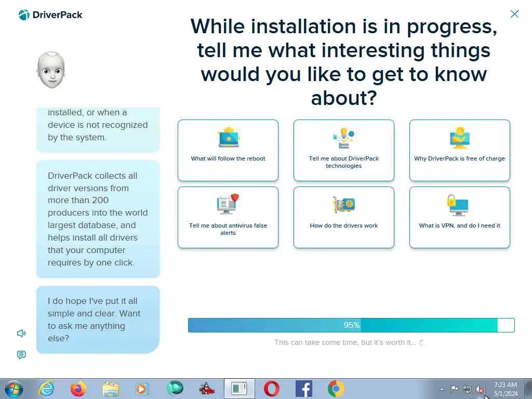Click the laptop with star icon
Image resolution: width=532 pixels, height=399 pixels.
pyautogui.click(x=229, y=137)
